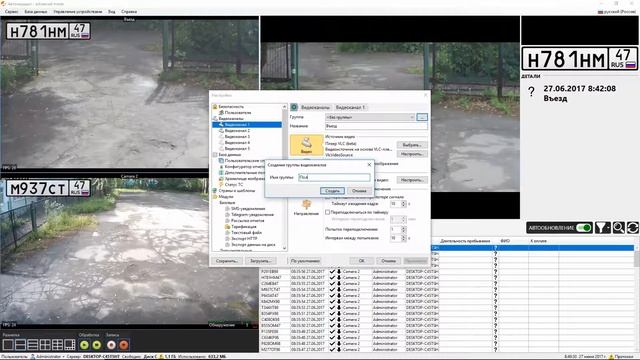Click the gear icon beside Видеоканалы breadcrumb
Screen dimensions: 640x360
tap(294, 107)
